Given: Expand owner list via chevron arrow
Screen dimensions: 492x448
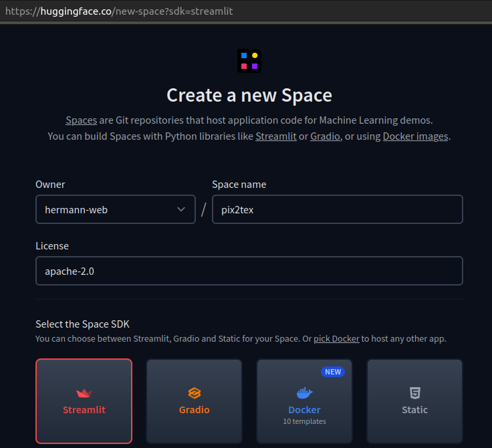Looking at the screenshot, I should (x=181, y=209).
